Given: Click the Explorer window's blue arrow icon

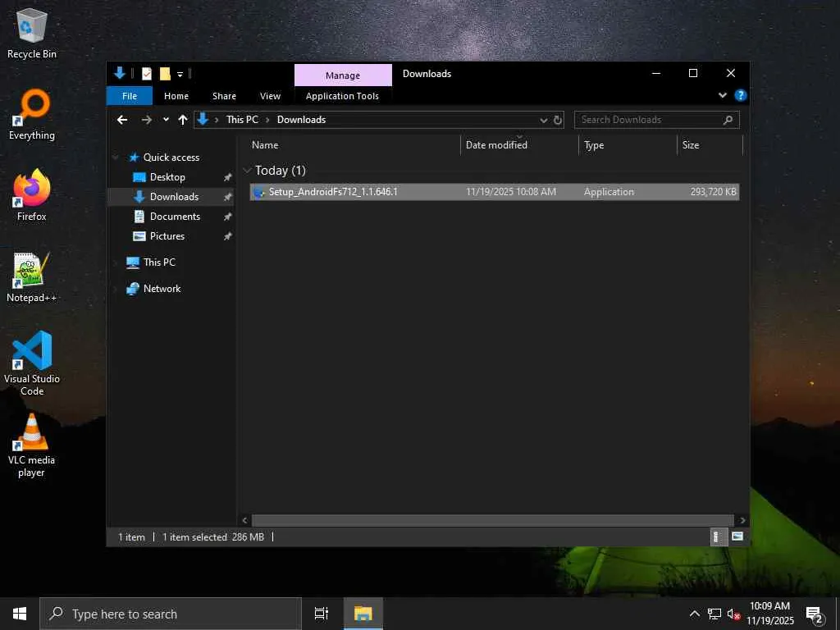Looking at the screenshot, I should point(120,73).
